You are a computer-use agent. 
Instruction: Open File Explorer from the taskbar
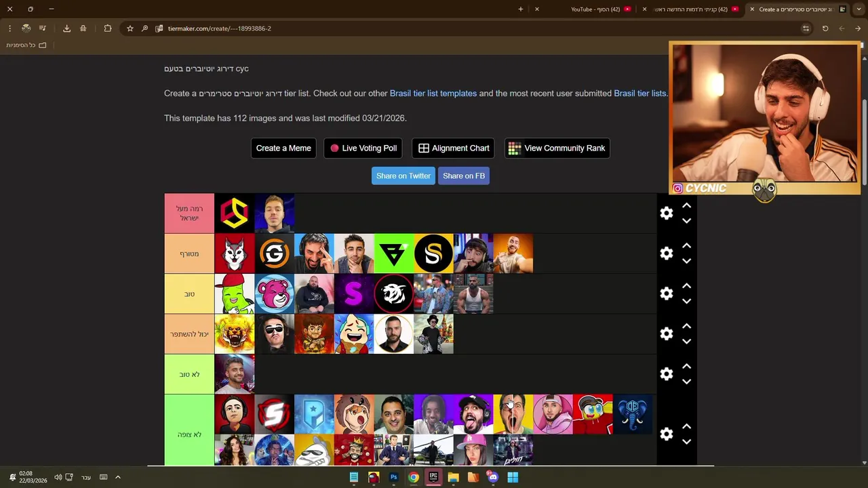click(453, 477)
